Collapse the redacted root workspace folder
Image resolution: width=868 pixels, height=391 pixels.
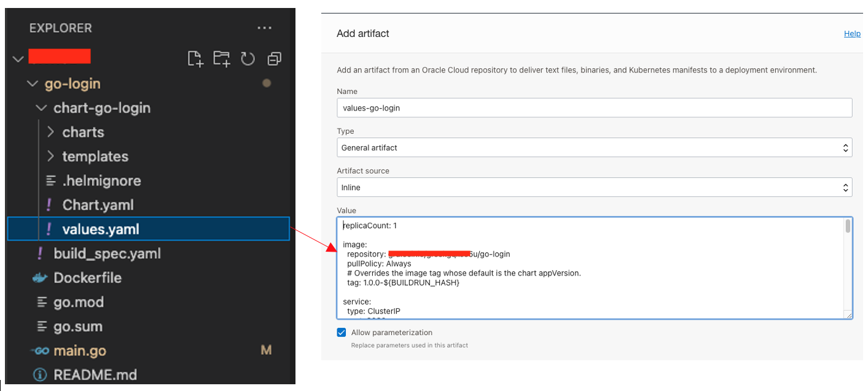[x=18, y=59]
